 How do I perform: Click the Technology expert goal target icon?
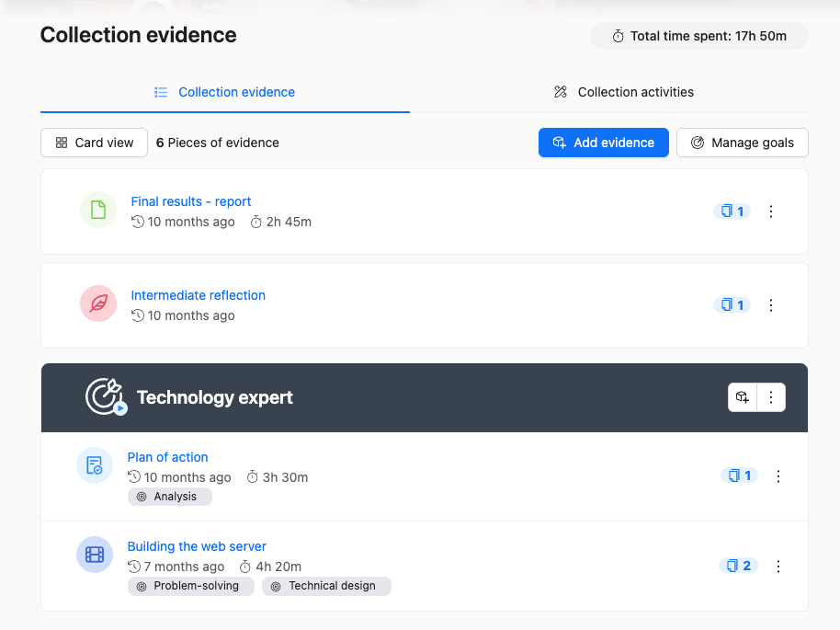tap(106, 396)
